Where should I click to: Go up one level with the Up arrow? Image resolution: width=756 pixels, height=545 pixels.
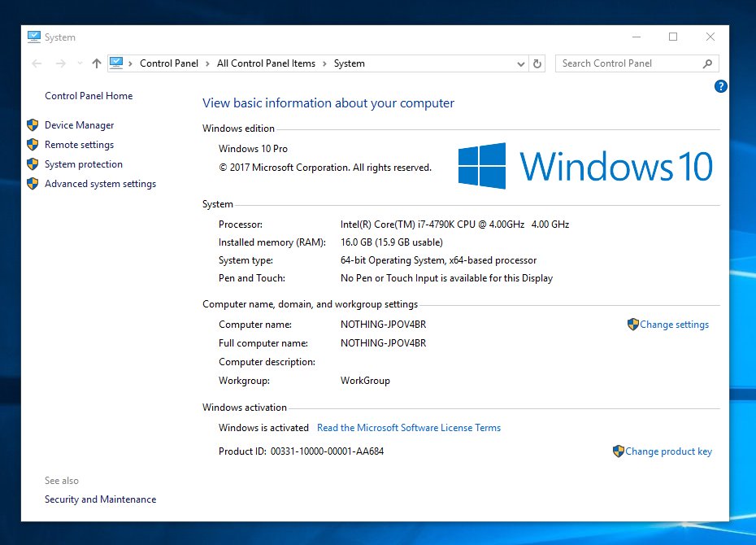pos(97,63)
